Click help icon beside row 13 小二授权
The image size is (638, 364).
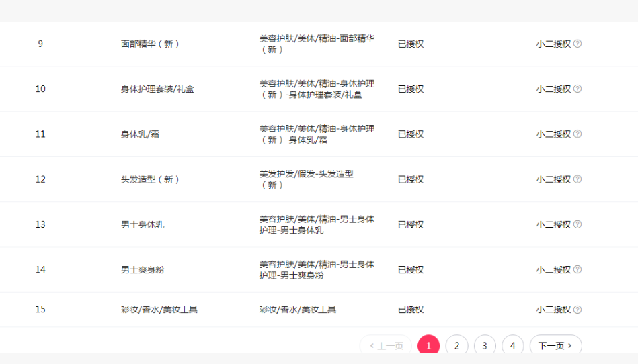pos(577,224)
